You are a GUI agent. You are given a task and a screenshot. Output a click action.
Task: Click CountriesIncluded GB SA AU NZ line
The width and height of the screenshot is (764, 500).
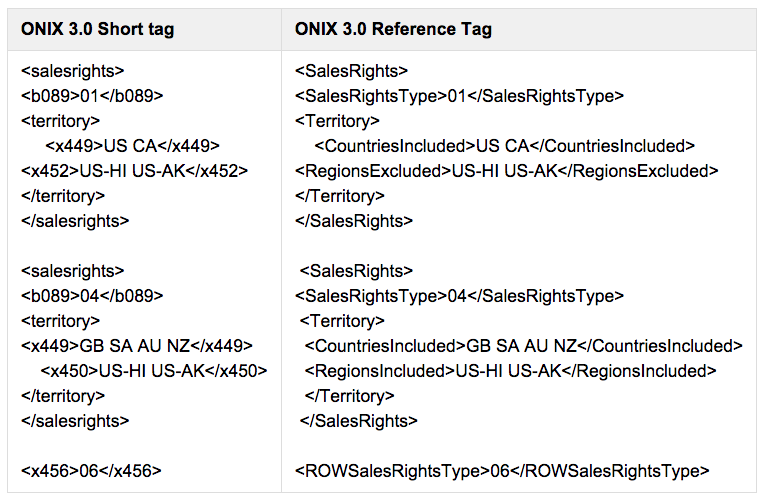[x=524, y=346]
